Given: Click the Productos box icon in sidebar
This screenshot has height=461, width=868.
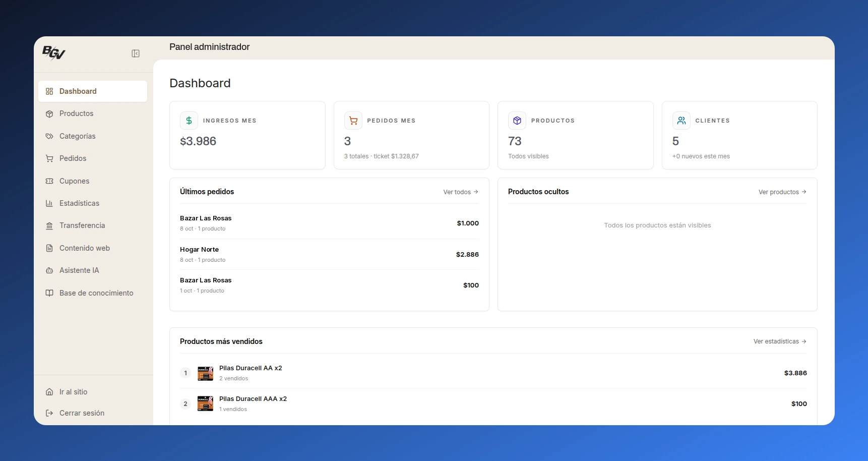Looking at the screenshot, I should tap(49, 114).
